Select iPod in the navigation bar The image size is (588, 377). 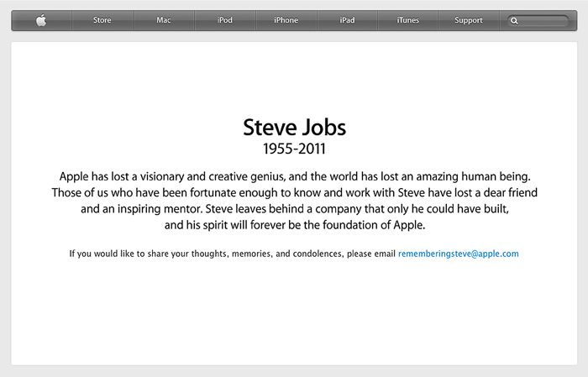coord(224,20)
